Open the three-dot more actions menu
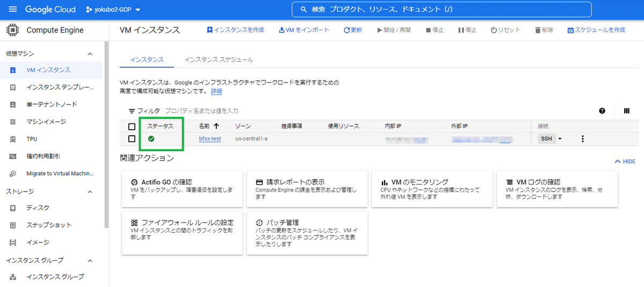 click(582, 139)
